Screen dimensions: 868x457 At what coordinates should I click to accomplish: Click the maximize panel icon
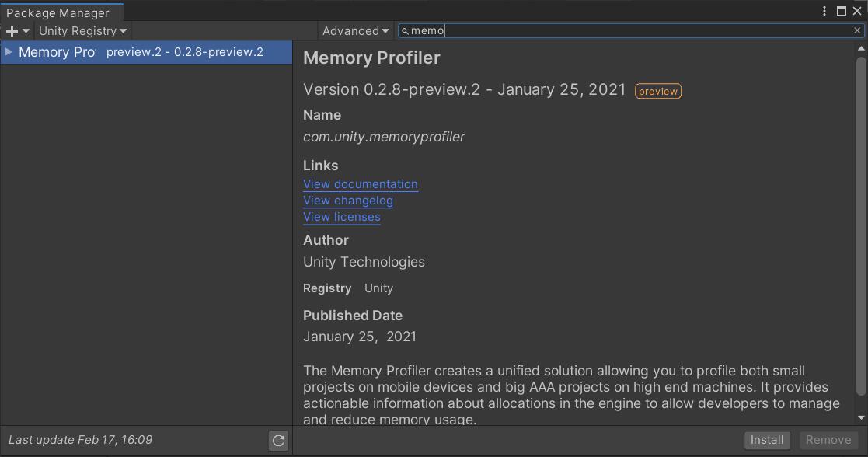pos(842,9)
